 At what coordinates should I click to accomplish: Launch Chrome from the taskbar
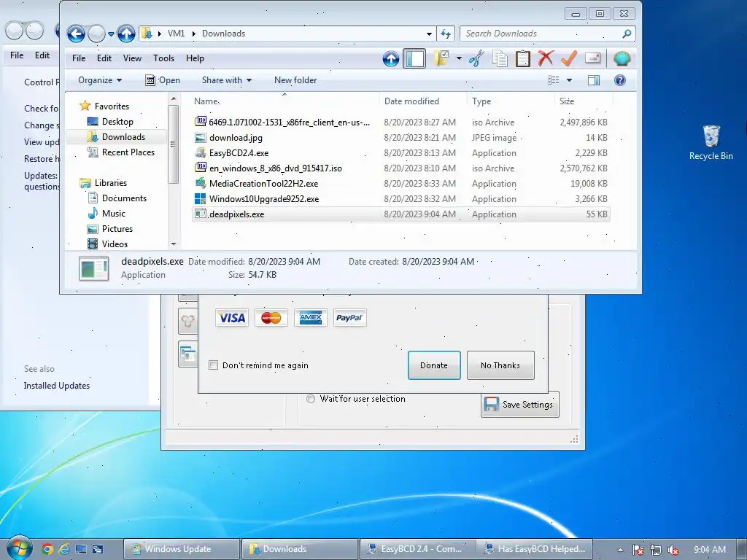point(47,549)
